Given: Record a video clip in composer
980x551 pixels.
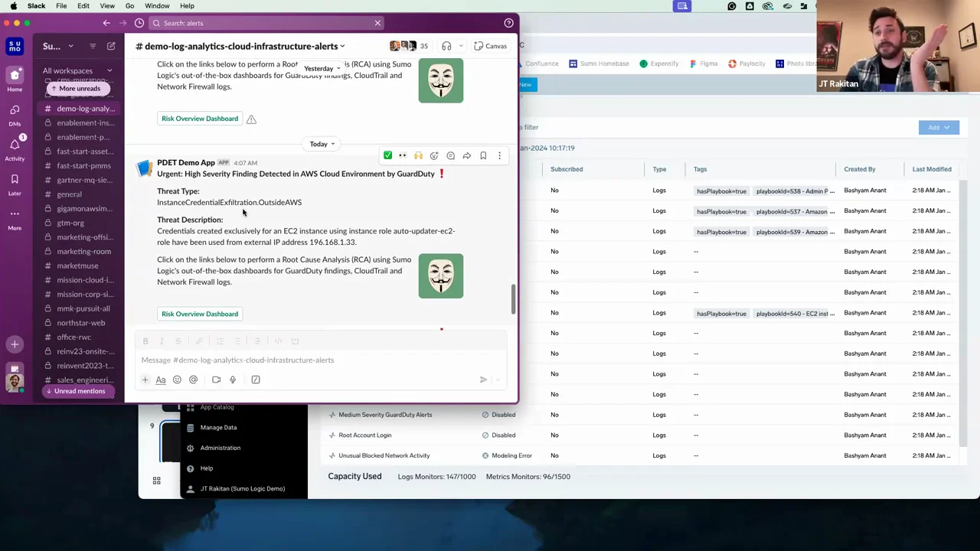Looking at the screenshot, I should (x=216, y=380).
